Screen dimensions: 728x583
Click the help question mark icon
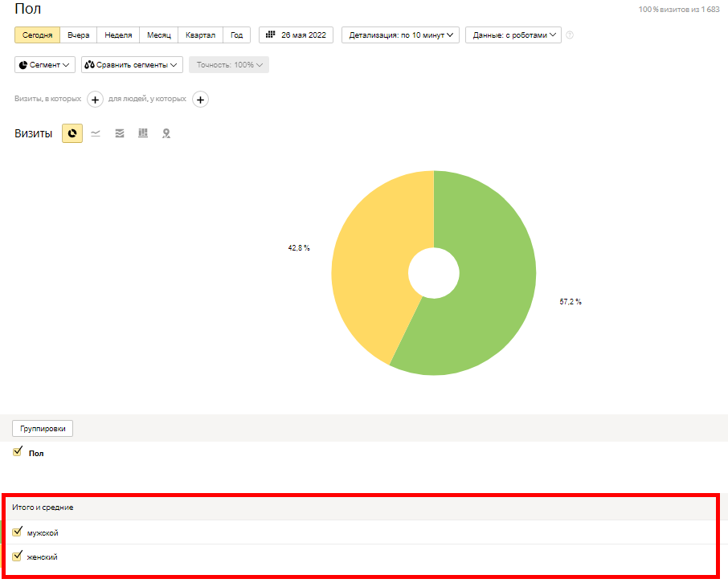coord(570,35)
